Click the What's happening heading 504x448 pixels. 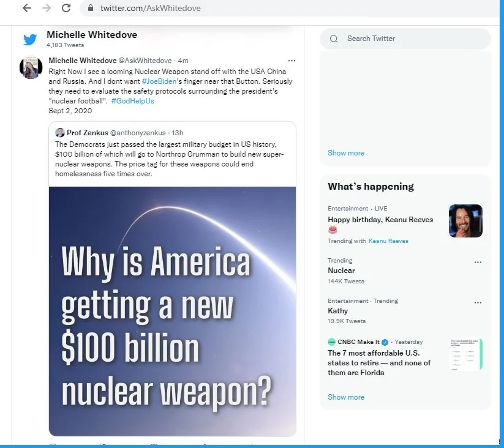[370, 187]
